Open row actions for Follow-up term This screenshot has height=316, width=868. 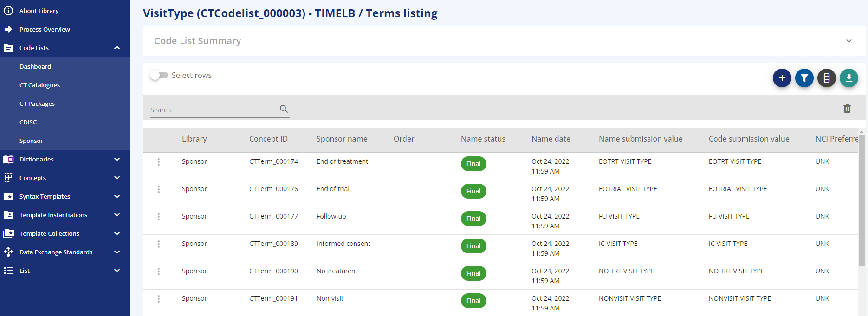[x=159, y=217]
